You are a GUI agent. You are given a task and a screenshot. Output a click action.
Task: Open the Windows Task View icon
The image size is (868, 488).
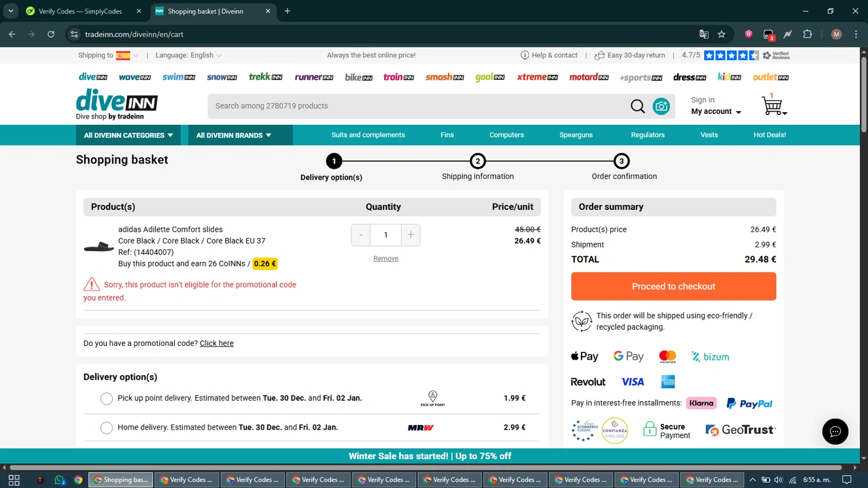coord(14,480)
